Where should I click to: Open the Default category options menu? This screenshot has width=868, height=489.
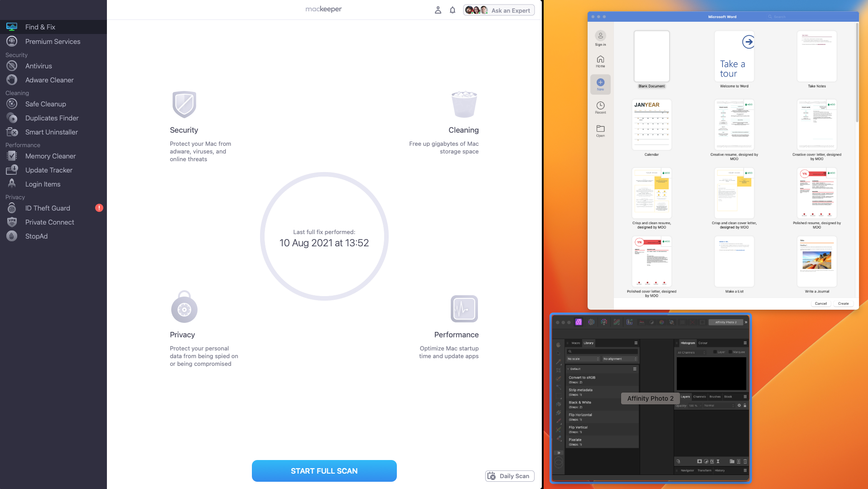pos(635,369)
